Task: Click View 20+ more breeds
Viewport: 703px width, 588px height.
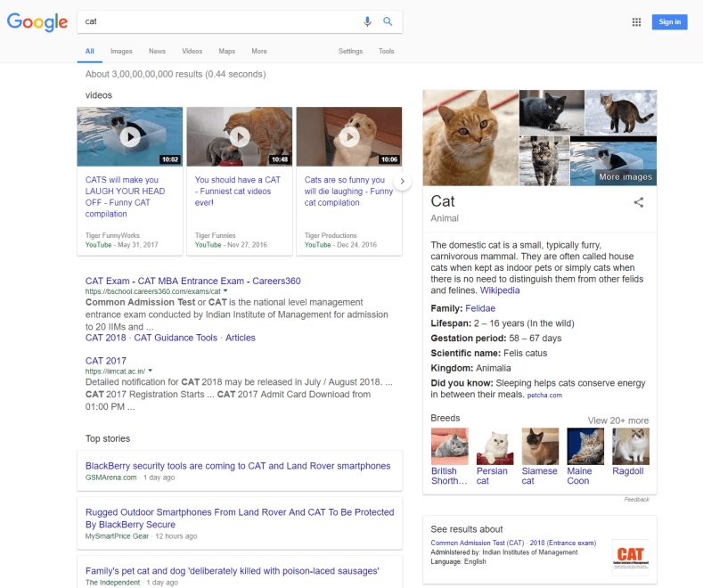Action: [618, 421]
